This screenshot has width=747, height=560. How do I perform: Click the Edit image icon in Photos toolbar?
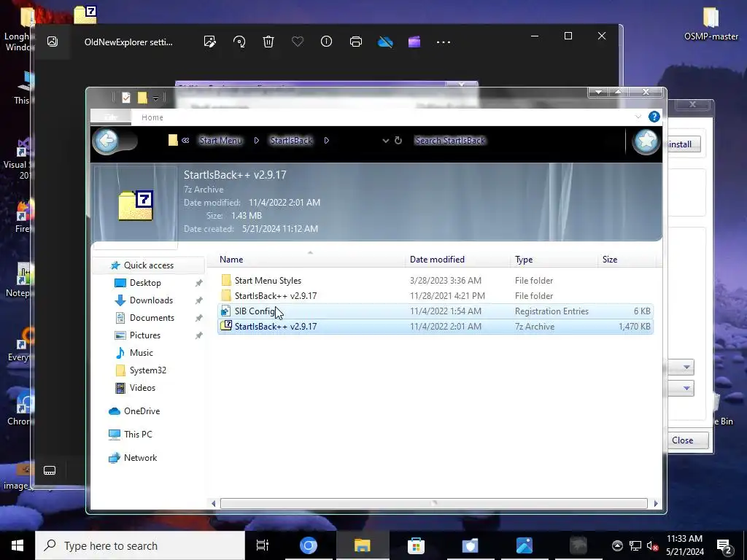209,42
